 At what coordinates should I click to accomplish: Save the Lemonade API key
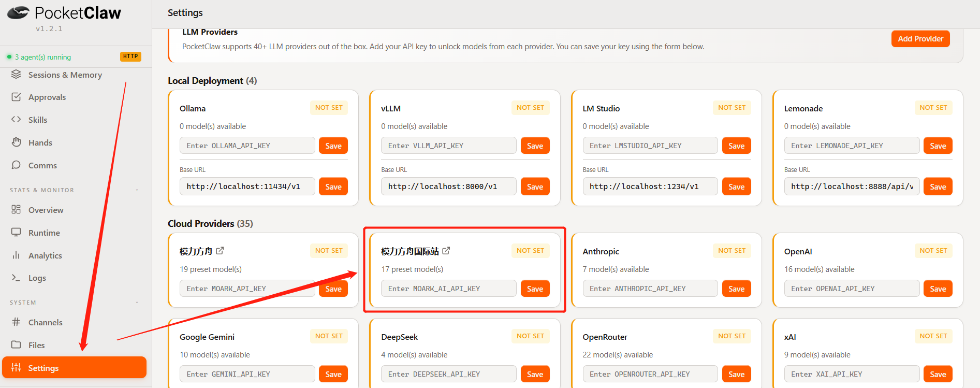coord(938,146)
